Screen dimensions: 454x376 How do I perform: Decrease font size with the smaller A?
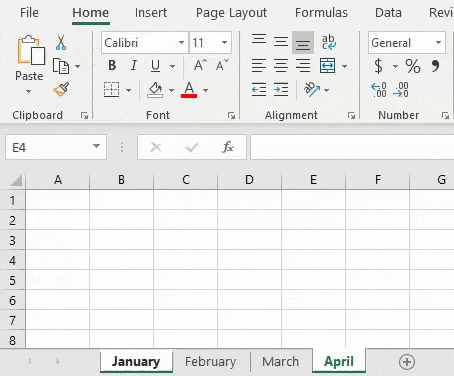pos(222,65)
